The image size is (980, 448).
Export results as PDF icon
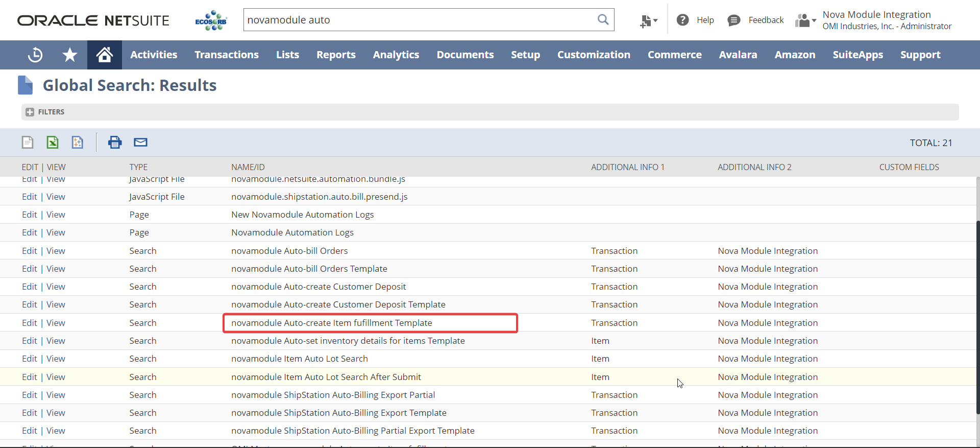78,142
